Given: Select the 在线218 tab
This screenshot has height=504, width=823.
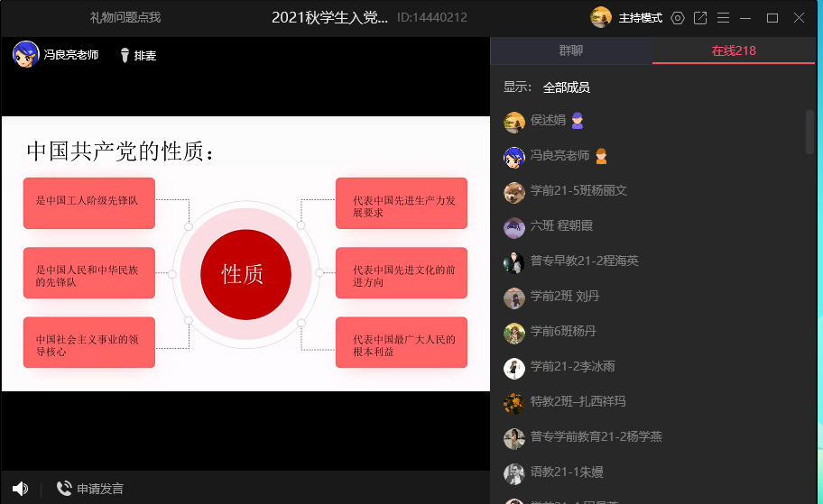Looking at the screenshot, I should (734, 50).
